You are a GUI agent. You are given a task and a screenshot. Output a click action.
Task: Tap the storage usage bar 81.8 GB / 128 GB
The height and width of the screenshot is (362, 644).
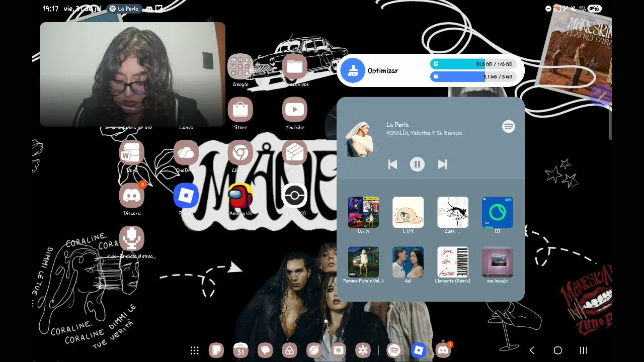(x=473, y=64)
